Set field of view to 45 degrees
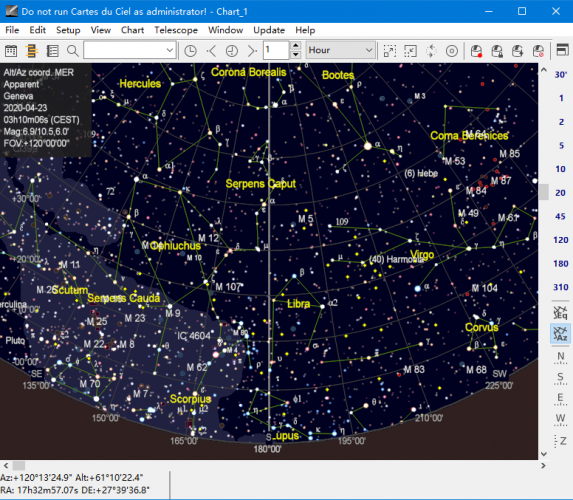573x500 pixels. 560,216
